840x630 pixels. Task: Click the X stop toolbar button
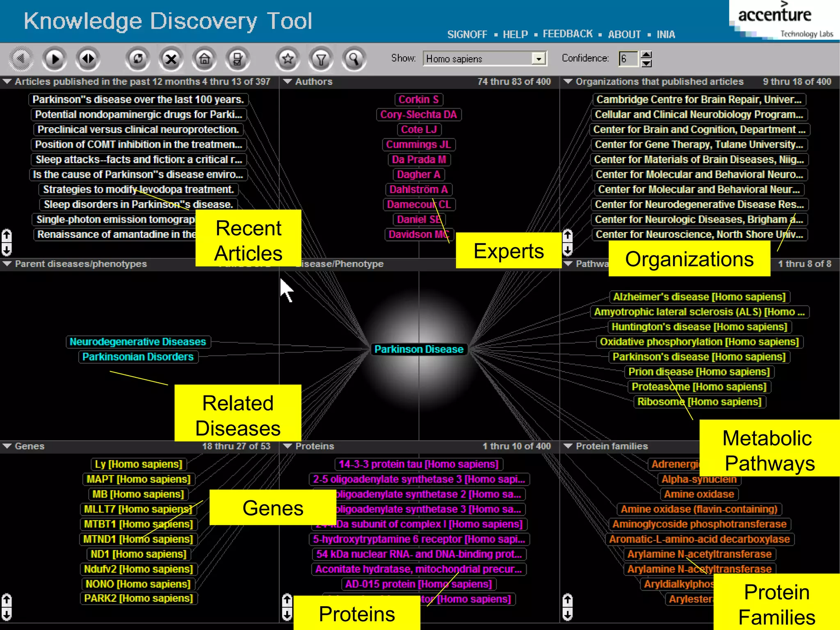coord(171,59)
